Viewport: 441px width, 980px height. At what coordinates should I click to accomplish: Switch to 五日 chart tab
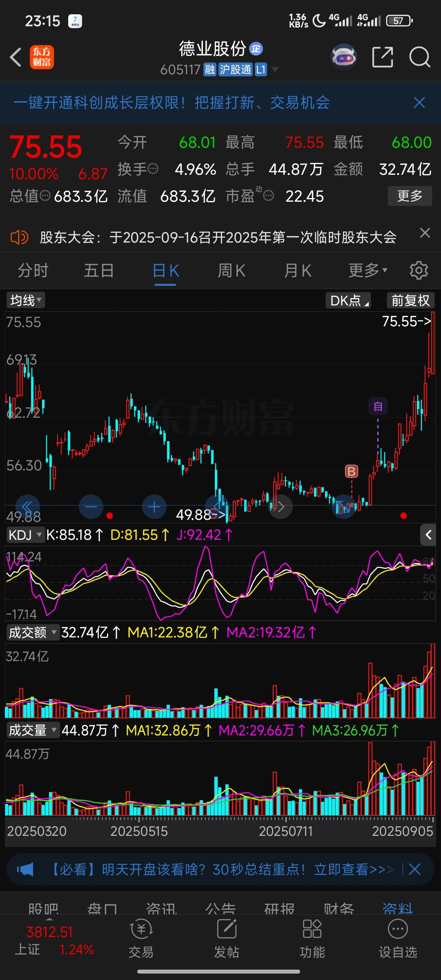click(x=99, y=270)
